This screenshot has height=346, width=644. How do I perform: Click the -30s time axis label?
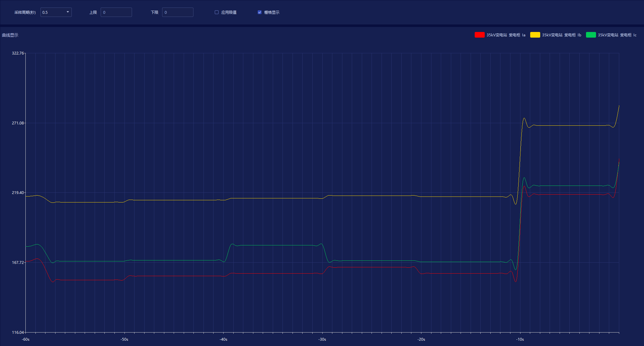pos(322,339)
